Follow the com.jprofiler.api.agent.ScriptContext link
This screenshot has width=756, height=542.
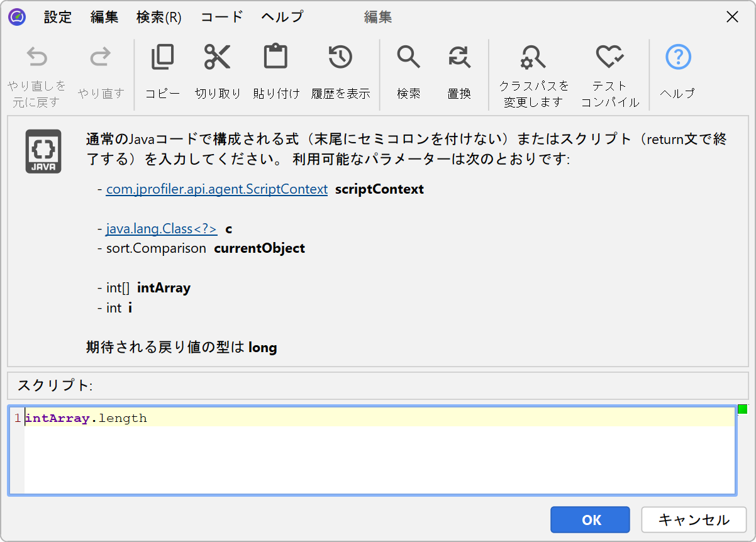(216, 189)
